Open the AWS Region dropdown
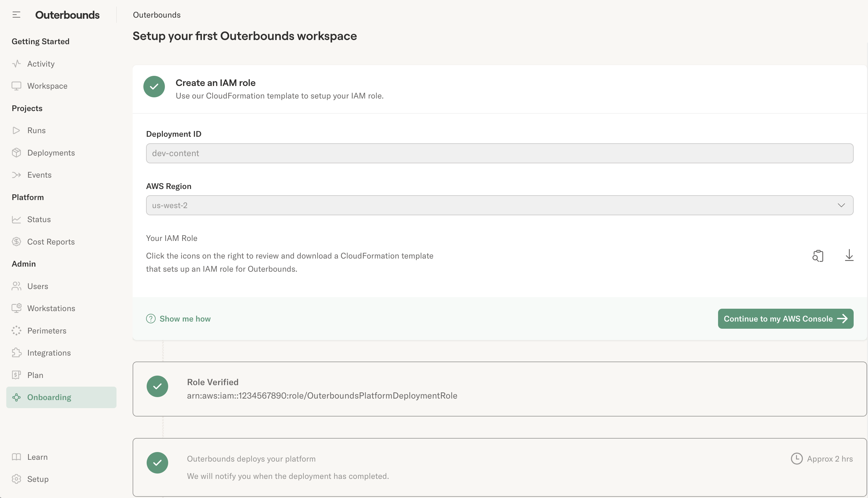 tap(499, 205)
